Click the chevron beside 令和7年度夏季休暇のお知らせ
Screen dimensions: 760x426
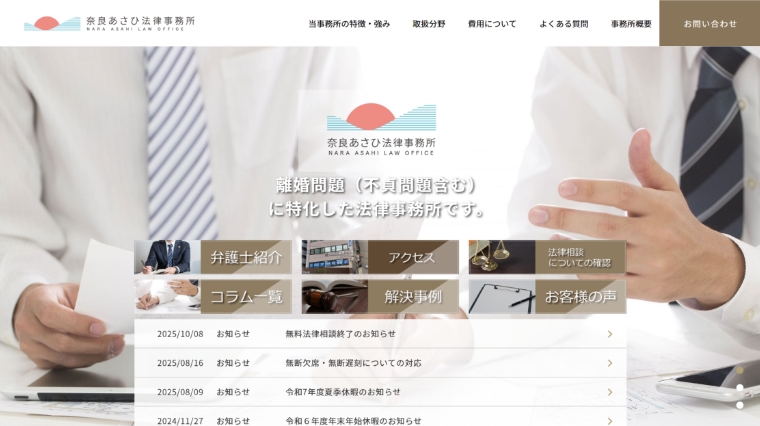click(609, 392)
